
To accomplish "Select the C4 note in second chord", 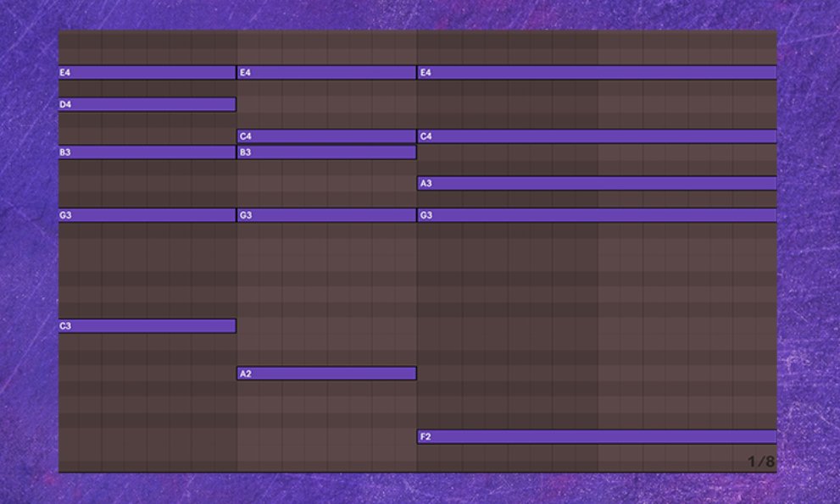I will click(x=326, y=136).
